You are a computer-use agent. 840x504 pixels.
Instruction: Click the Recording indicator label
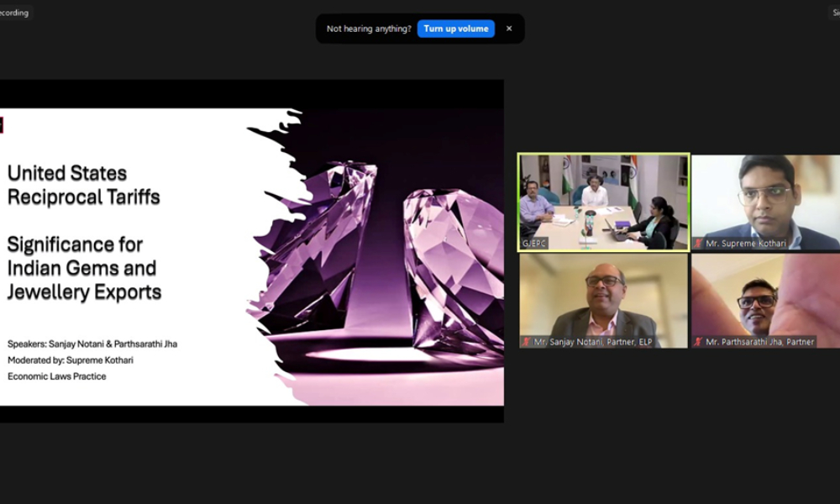(x=14, y=13)
